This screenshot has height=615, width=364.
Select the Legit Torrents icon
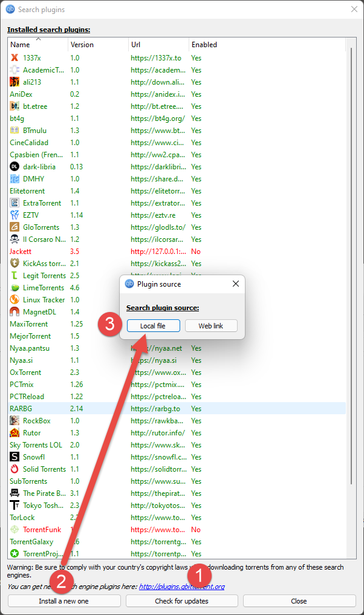(x=15, y=276)
